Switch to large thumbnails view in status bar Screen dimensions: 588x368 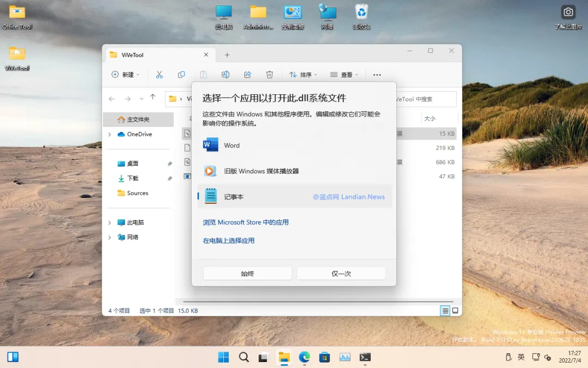coord(455,310)
